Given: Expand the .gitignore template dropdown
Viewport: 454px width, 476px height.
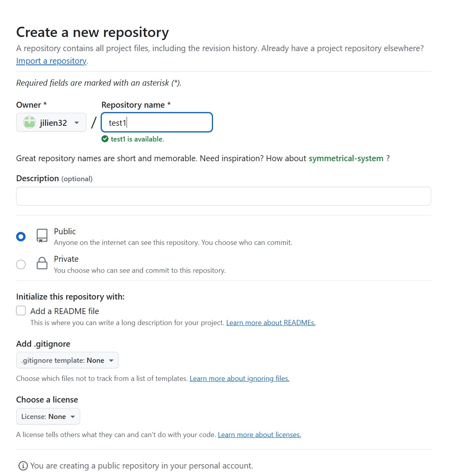Looking at the screenshot, I should [x=67, y=360].
